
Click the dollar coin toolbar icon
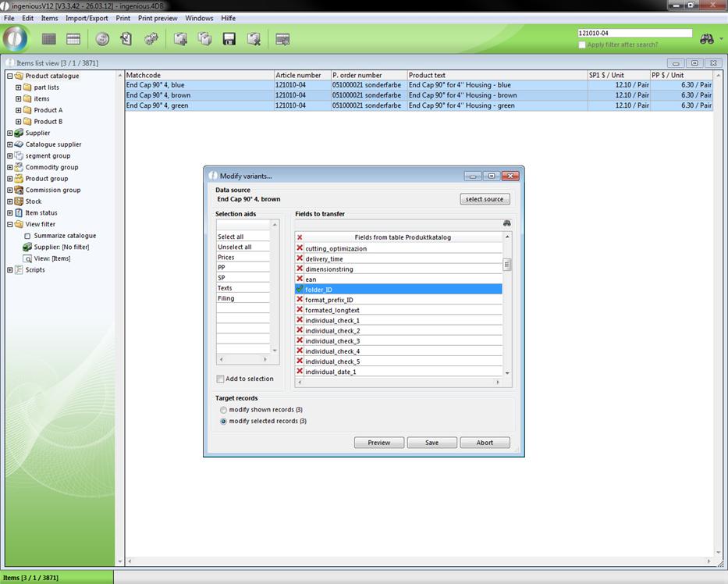pos(102,39)
